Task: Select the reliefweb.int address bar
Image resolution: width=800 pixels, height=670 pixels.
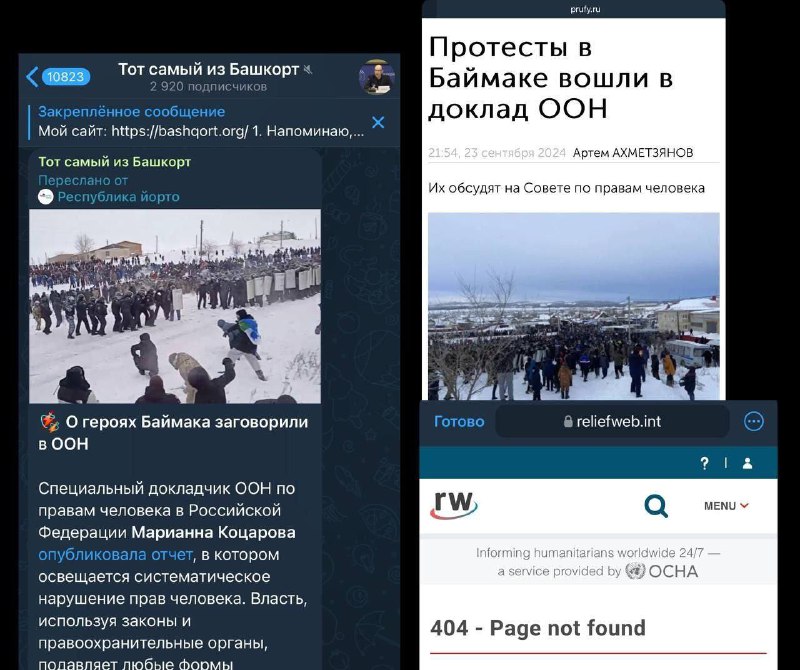Action: click(x=612, y=421)
